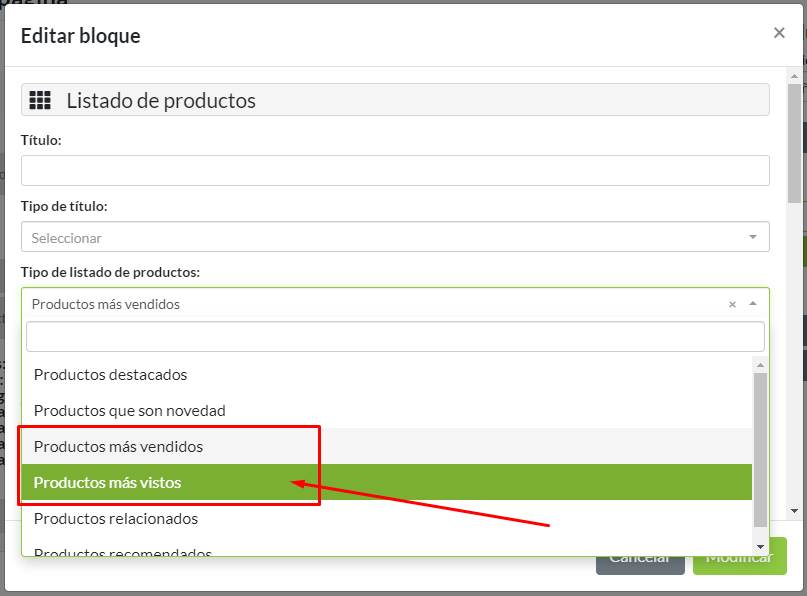Click the grid icon beside Listado de productos
This screenshot has height=596, width=807.
click(42, 99)
